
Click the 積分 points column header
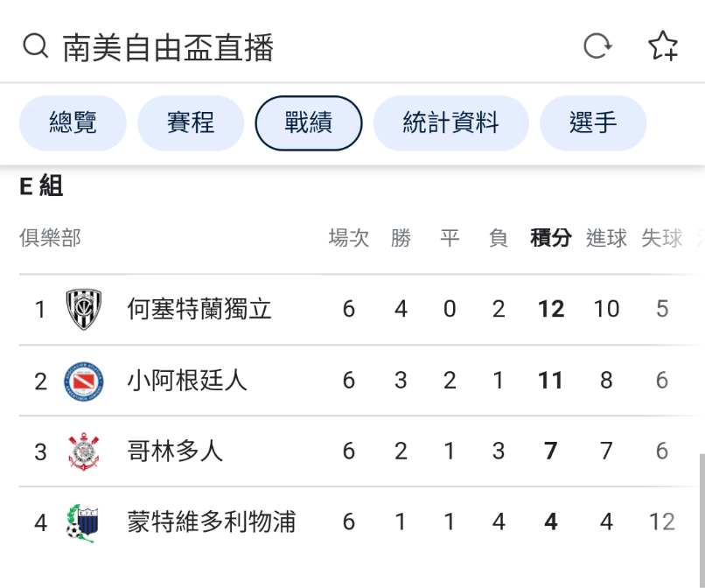(551, 238)
